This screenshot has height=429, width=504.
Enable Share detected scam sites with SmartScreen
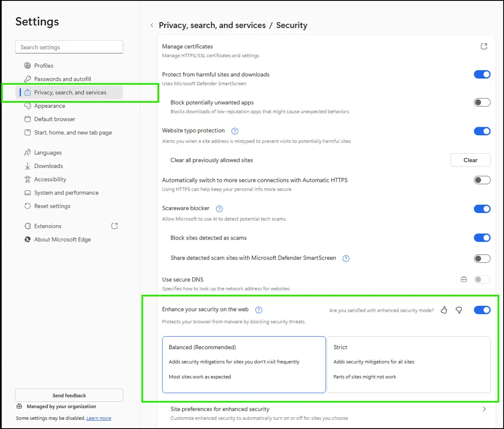point(482,258)
